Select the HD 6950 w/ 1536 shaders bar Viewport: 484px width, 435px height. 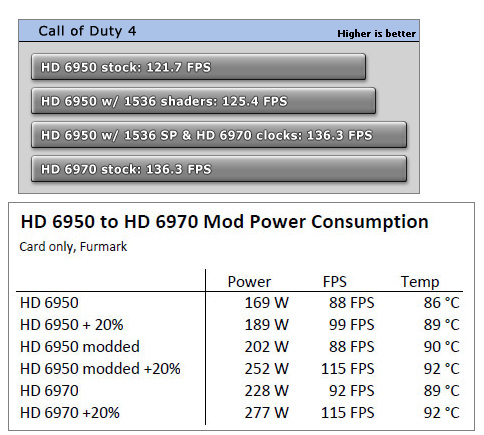[203, 101]
